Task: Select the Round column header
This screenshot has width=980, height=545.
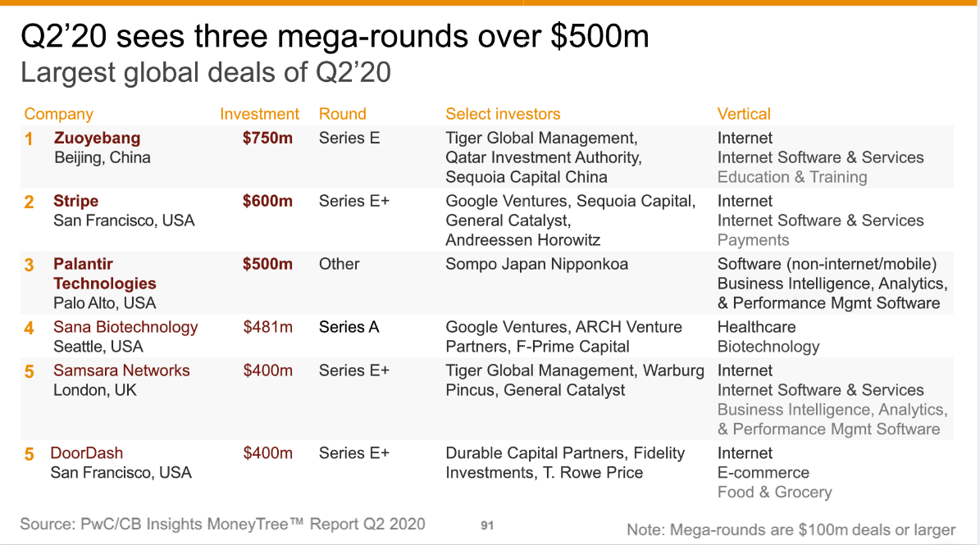Action: pyautogui.click(x=342, y=114)
